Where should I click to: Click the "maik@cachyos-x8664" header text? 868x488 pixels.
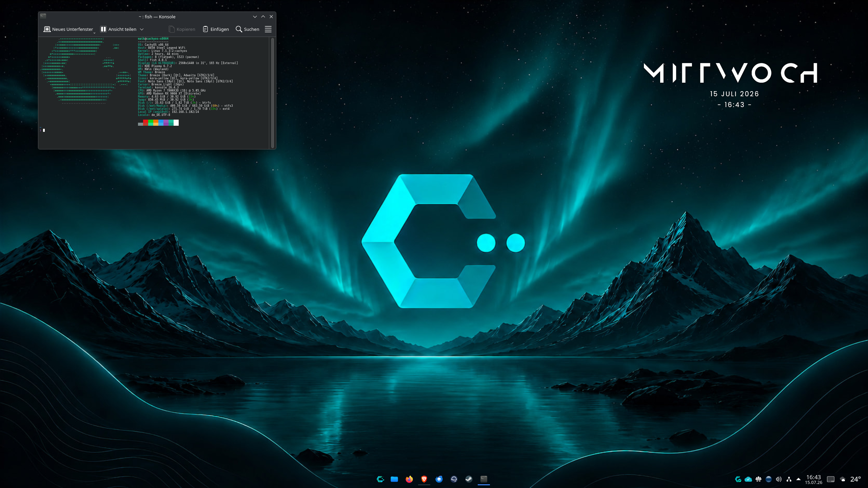point(153,39)
